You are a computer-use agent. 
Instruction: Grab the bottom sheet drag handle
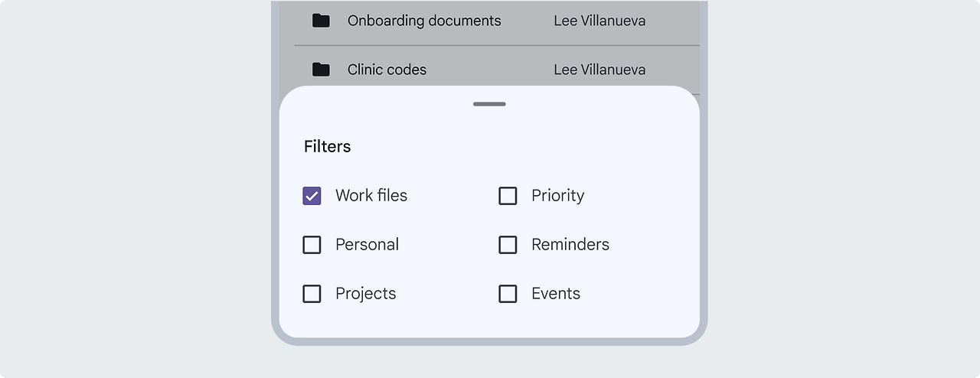pyautogui.click(x=489, y=104)
